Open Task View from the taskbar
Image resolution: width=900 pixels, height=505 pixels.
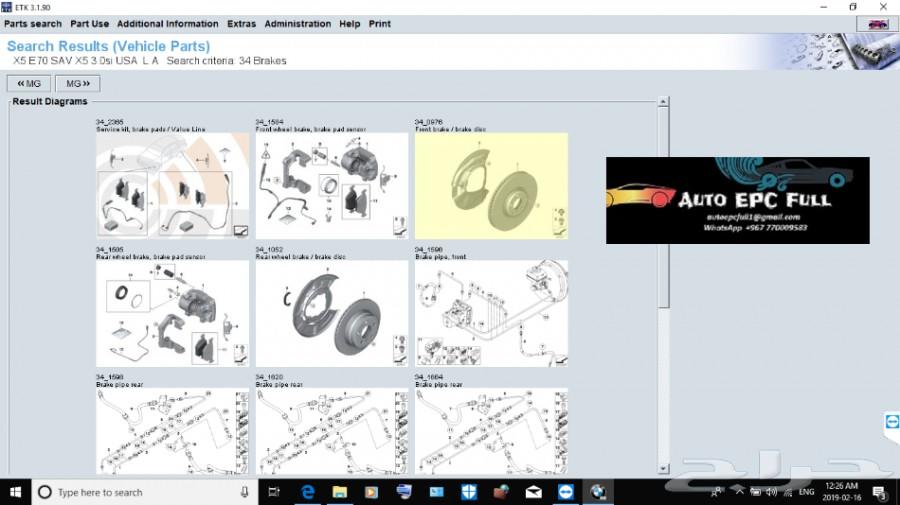[x=274, y=492]
